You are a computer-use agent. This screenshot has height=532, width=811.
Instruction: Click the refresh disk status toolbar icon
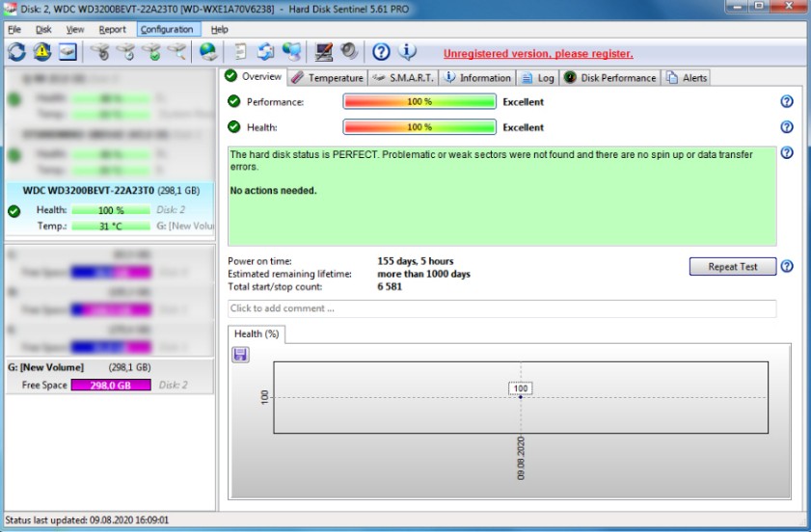pyautogui.click(x=16, y=52)
